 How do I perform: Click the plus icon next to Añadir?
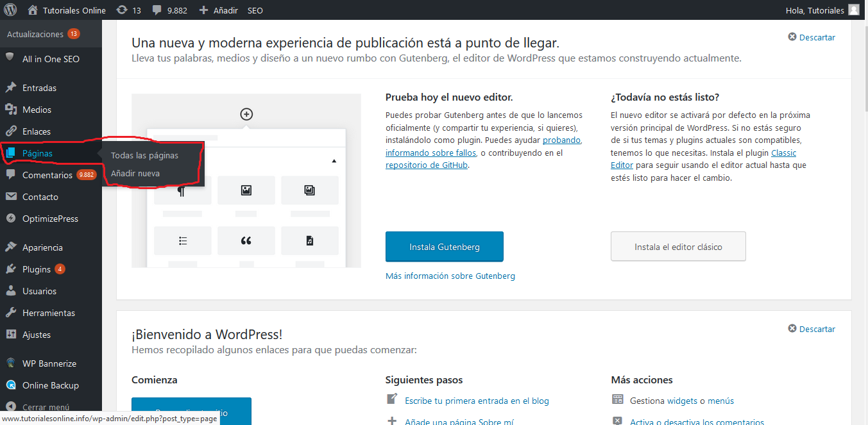point(203,10)
